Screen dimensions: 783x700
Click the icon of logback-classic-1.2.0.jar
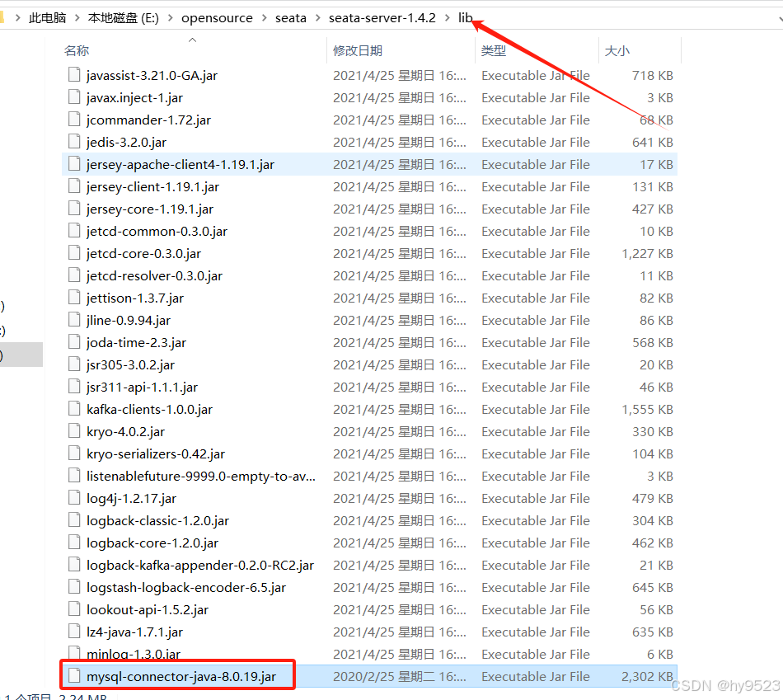click(74, 520)
